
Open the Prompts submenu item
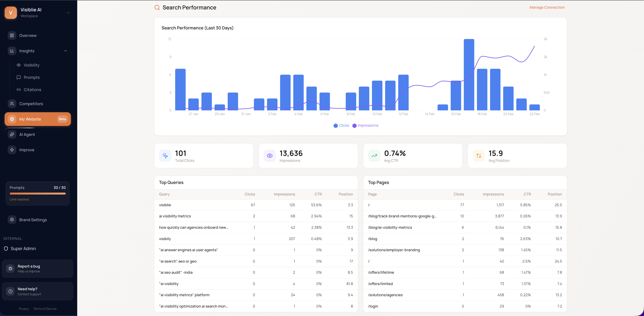point(32,77)
